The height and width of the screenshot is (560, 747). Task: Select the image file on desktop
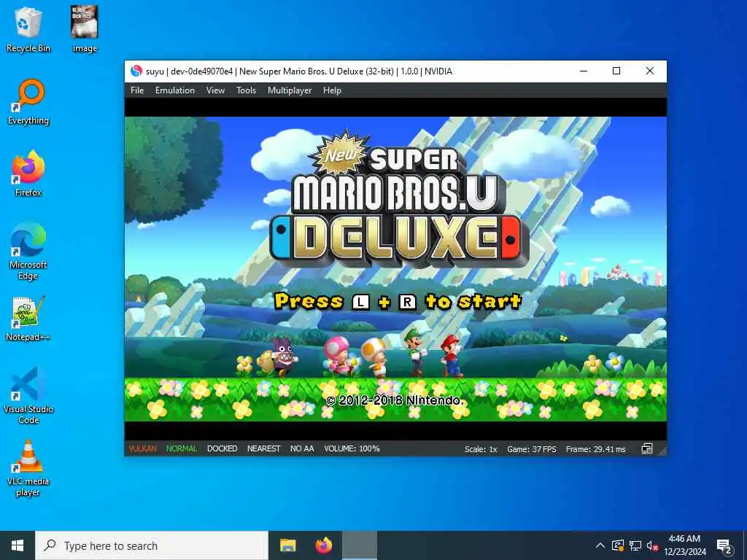pyautogui.click(x=85, y=29)
